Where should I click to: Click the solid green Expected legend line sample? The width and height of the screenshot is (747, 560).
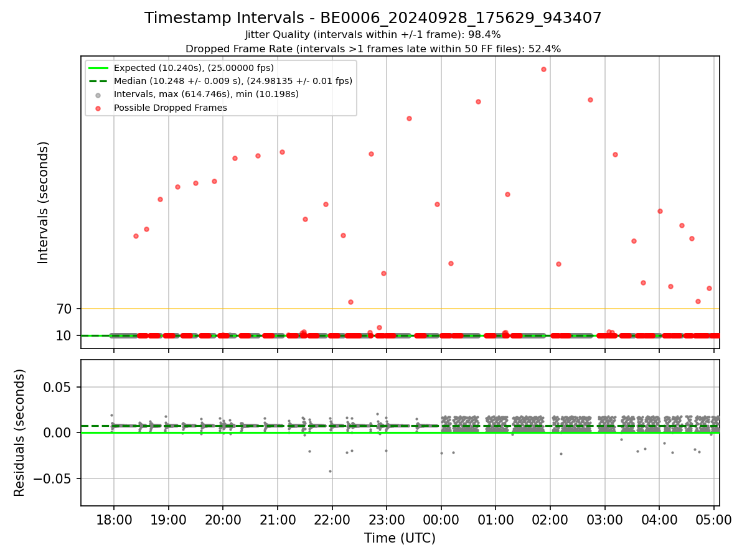click(98, 68)
